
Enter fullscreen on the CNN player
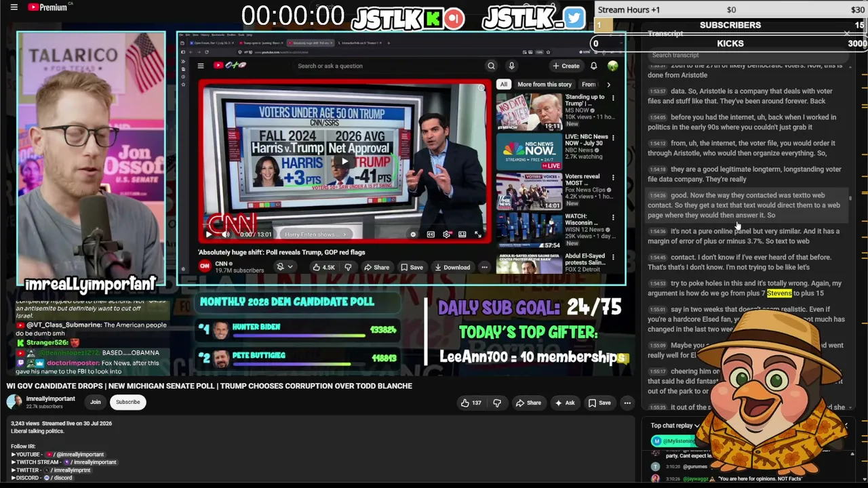pos(478,235)
